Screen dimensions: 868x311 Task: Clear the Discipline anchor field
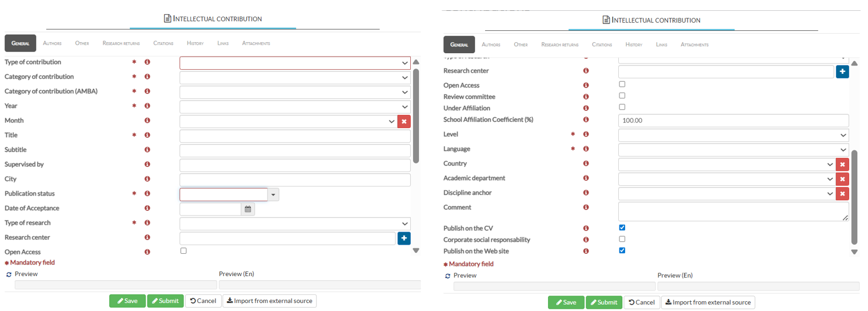842,194
